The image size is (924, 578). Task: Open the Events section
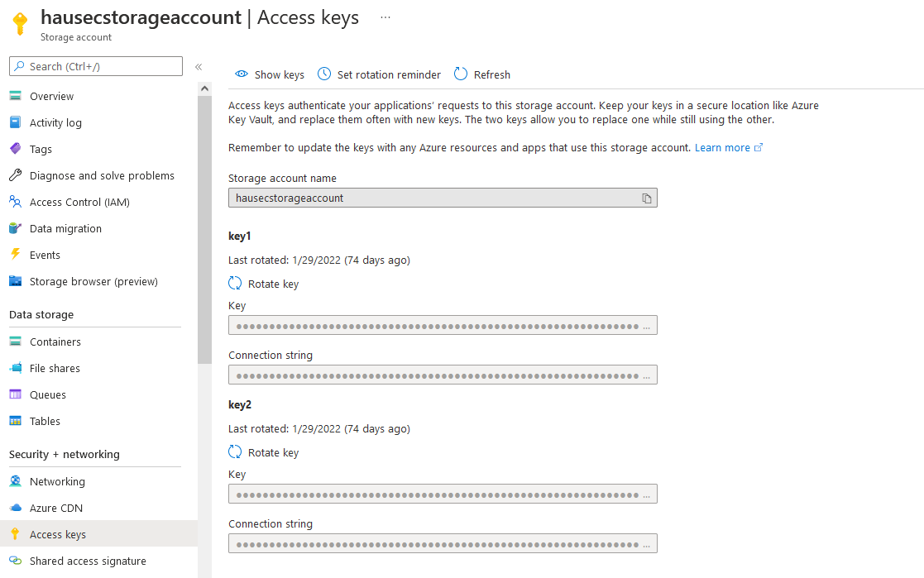click(45, 255)
